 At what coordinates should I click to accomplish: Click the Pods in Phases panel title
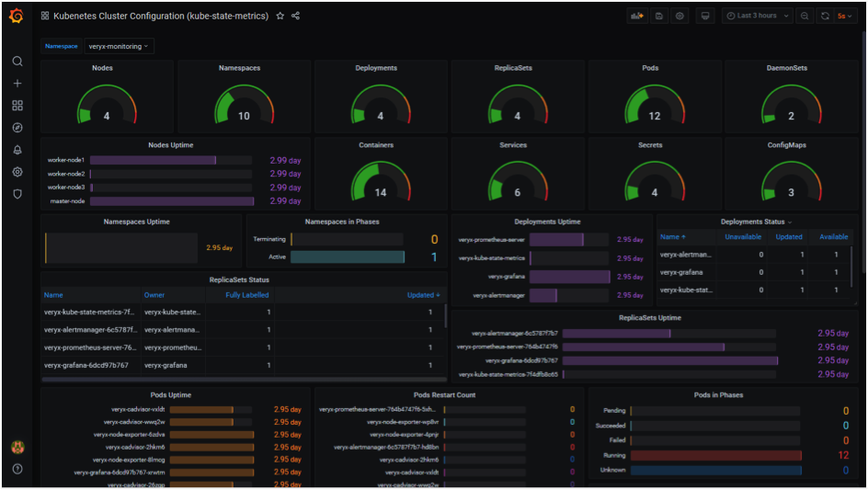[718, 394]
